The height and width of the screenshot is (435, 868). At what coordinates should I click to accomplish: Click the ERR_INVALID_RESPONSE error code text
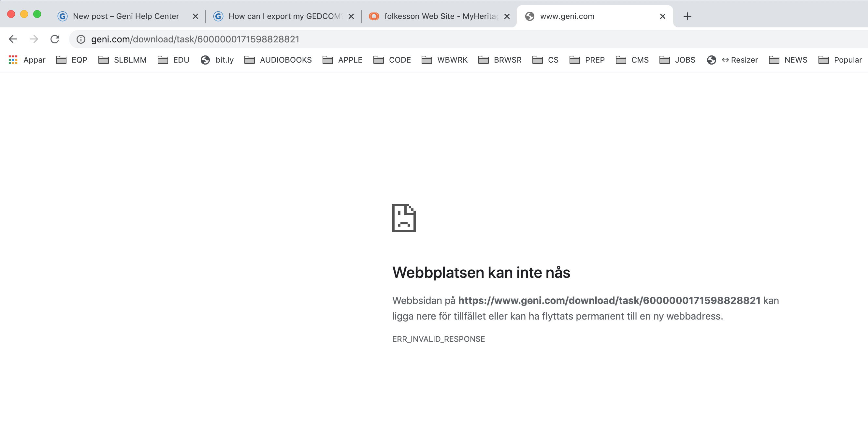tap(438, 339)
